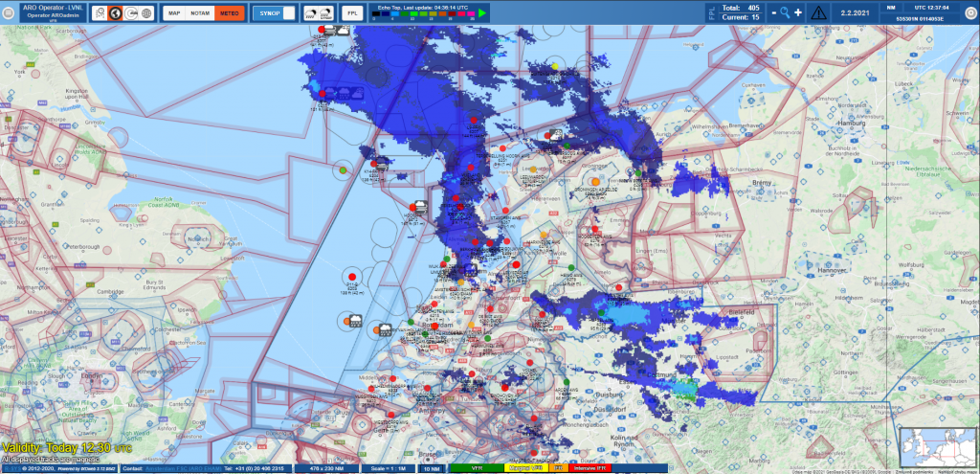Click the Current 15 flight plan counter
The height and width of the screenshot is (474, 980).
(741, 17)
